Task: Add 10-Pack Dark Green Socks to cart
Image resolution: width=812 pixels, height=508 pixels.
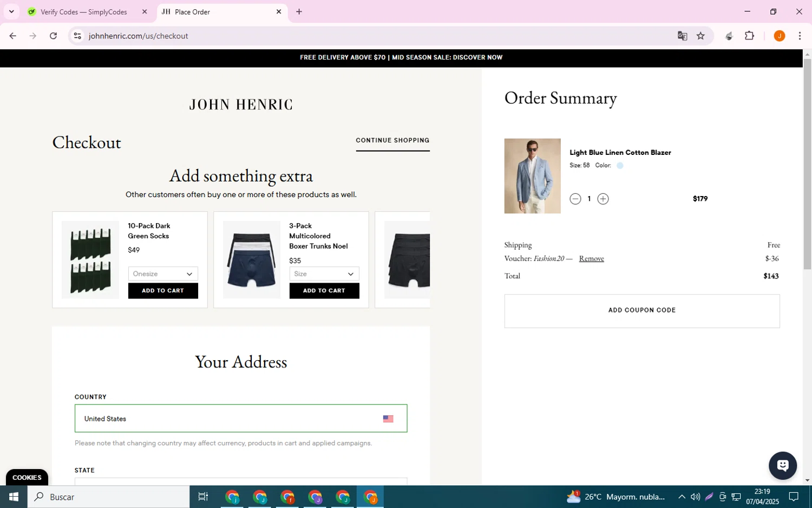Action: (163, 291)
